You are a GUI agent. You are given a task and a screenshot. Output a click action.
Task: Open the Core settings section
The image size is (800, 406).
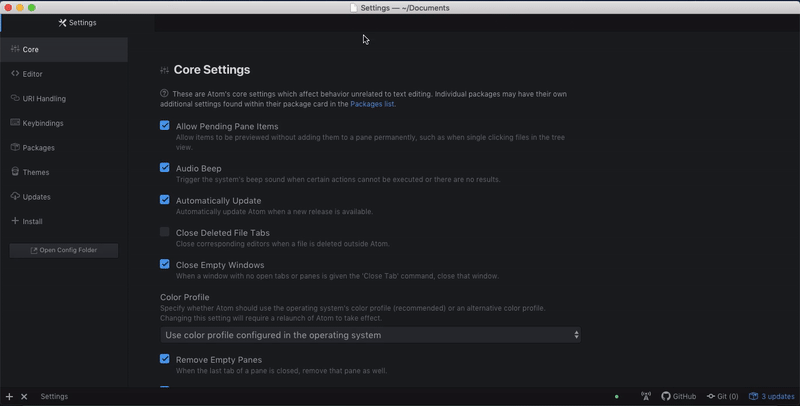64,49
